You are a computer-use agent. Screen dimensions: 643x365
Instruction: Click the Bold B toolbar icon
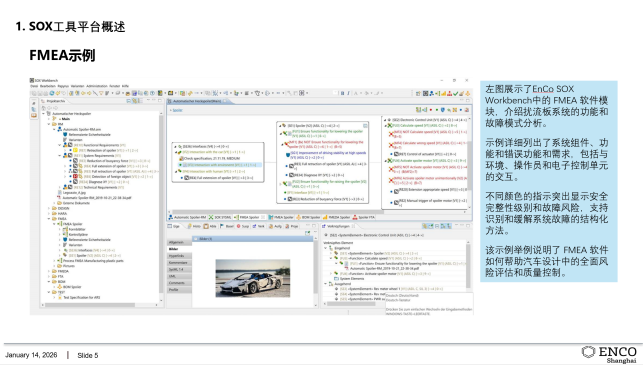pos(342,94)
